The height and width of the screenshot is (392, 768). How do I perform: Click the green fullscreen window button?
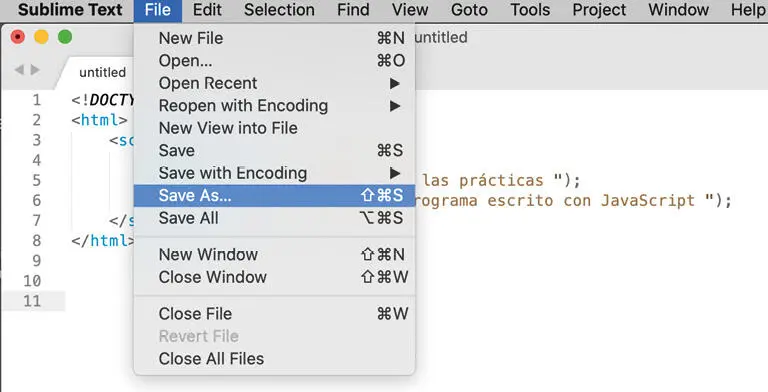[x=65, y=37]
